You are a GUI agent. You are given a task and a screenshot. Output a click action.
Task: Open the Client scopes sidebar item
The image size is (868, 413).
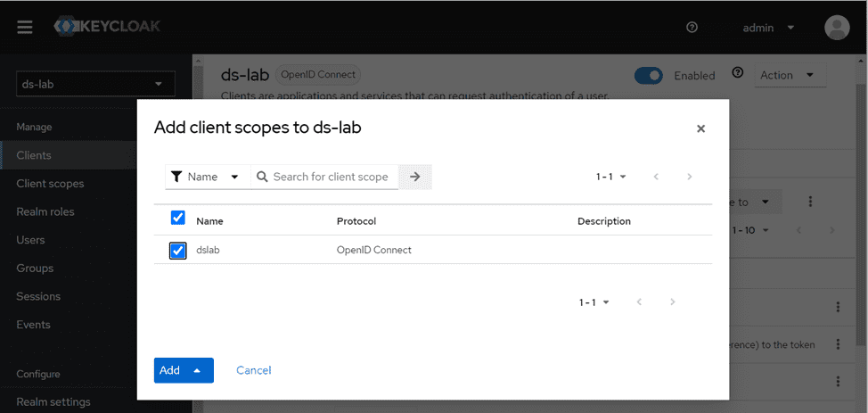point(50,184)
